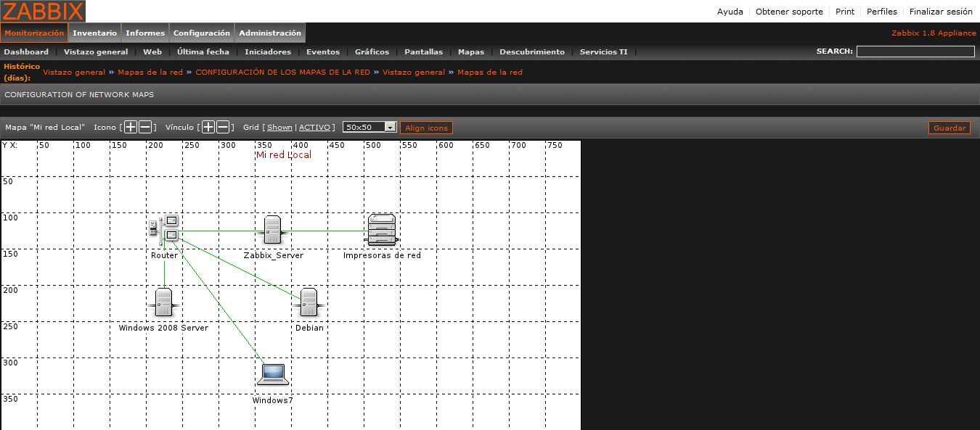980x430 pixels.
Task: Toggle grid snapping via ACTIVO
Action: [x=314, y=128]
